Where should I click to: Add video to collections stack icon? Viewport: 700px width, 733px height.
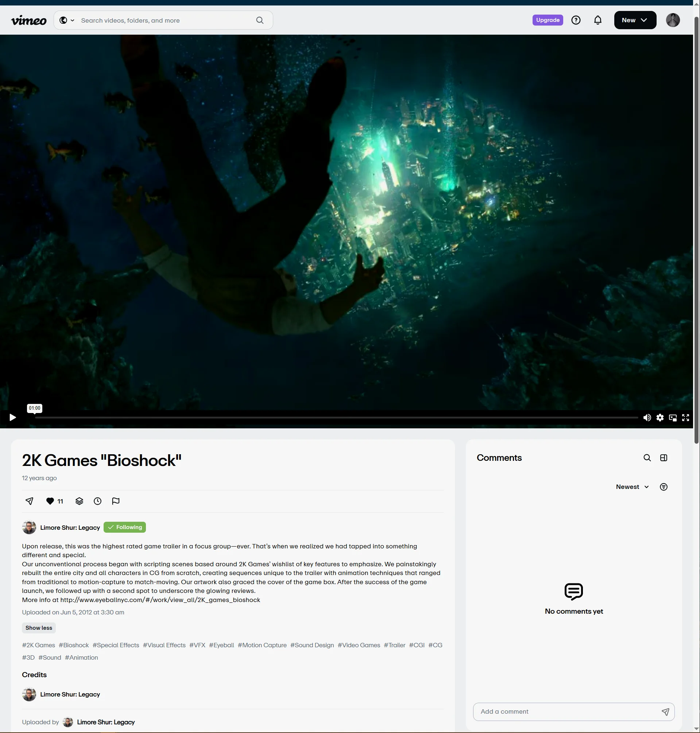(x=79, y=501)
